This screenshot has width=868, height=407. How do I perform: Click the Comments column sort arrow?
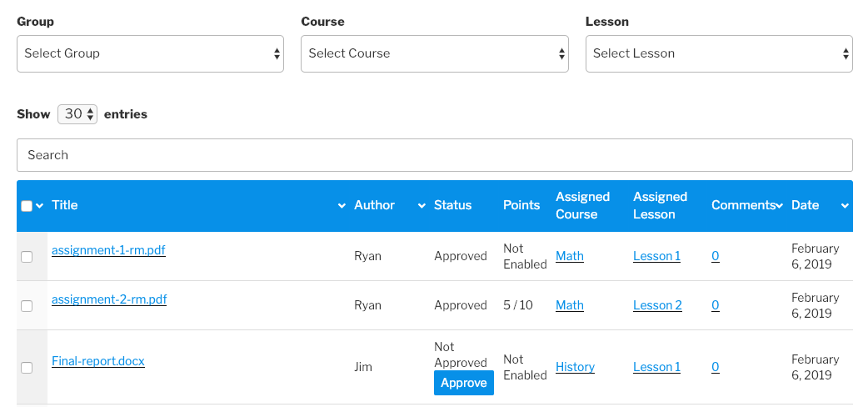(x=779, y=206)
